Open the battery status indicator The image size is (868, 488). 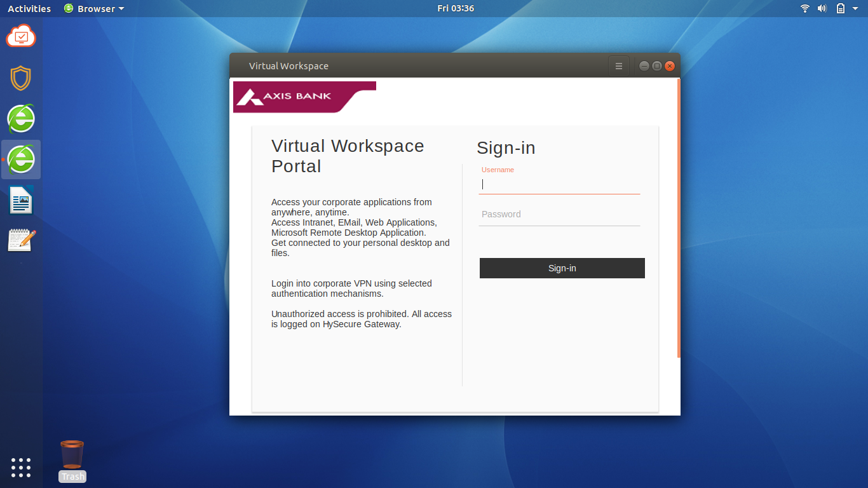[x=841, y=8]
